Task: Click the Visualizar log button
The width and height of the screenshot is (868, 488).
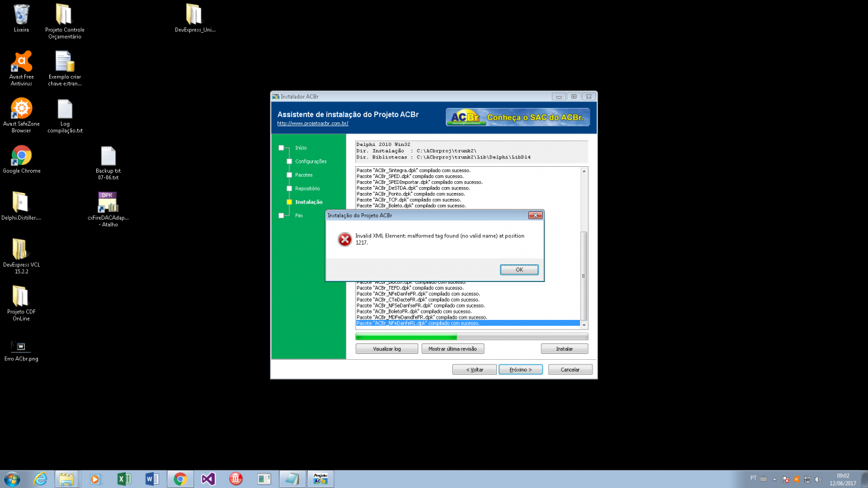Action: (386, 349)
